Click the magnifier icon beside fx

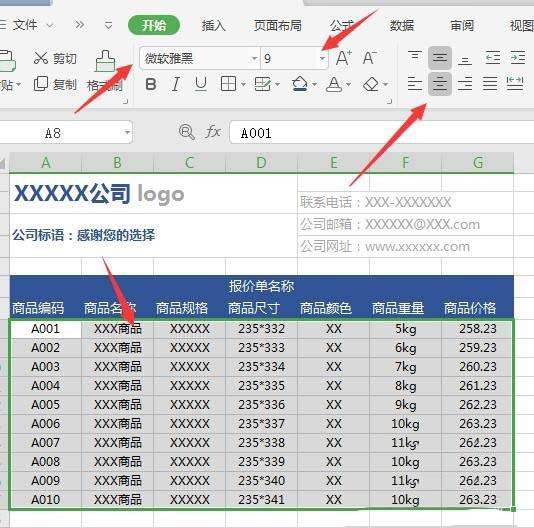point(187,132)
